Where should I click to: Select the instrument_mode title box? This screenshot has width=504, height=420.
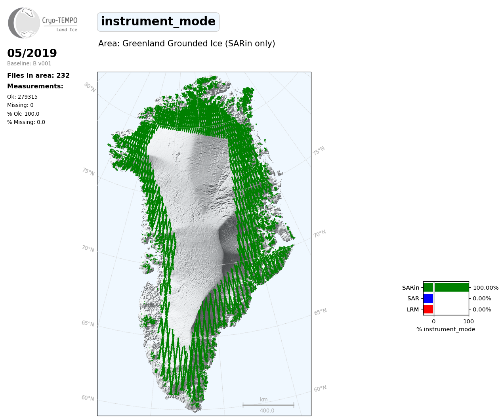[x=158, y=22]
